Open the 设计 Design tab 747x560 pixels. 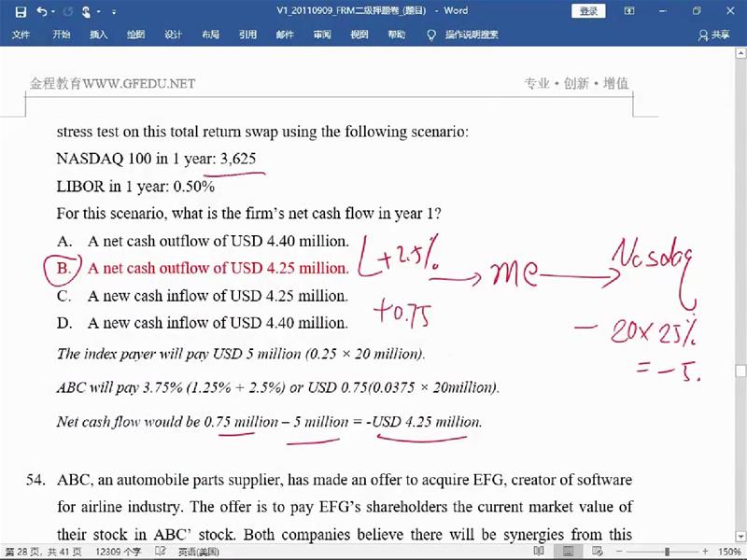click(x=173, y=35)
